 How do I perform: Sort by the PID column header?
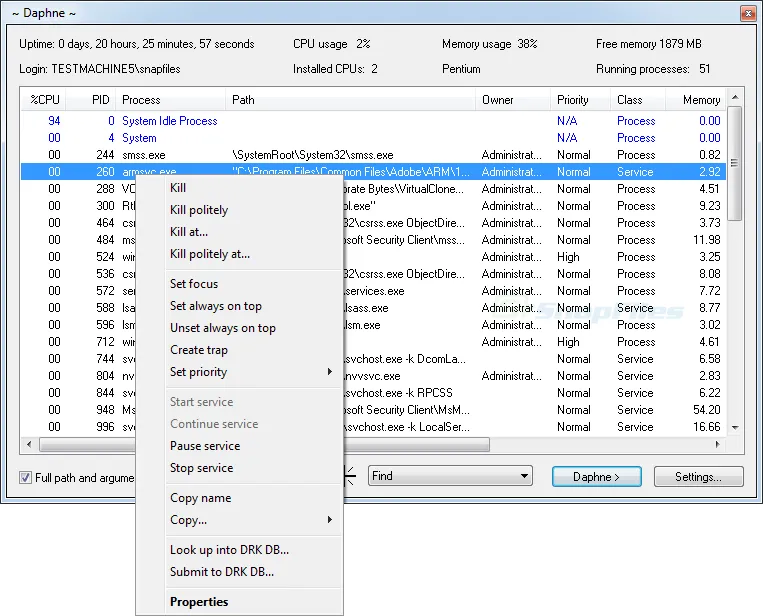[x=91, y=100]
